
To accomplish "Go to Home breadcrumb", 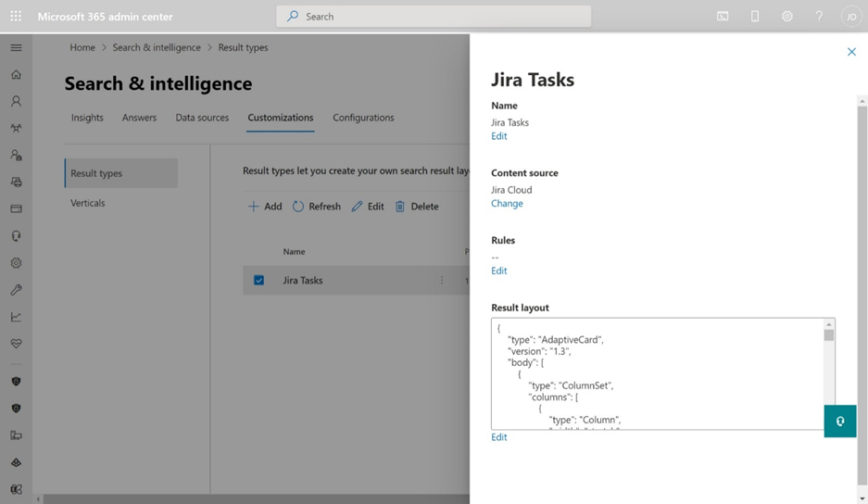I will [x=82, y=47].
